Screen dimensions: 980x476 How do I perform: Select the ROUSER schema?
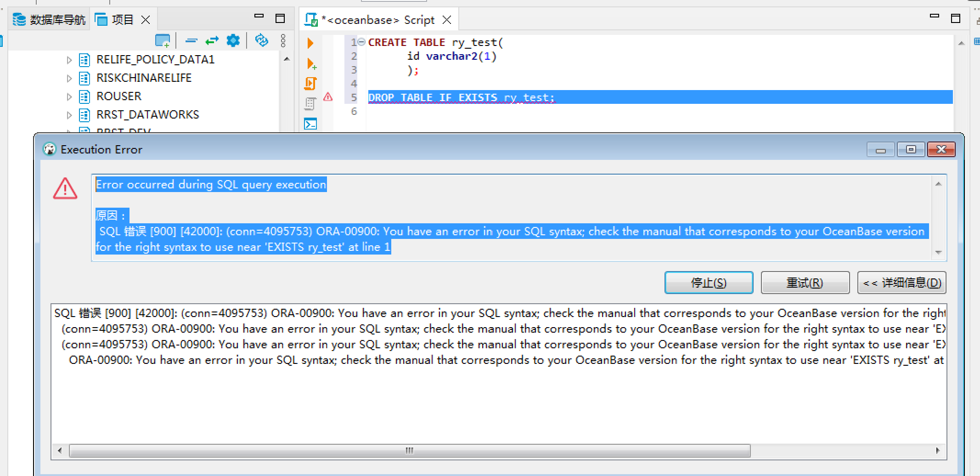(x=119, y=96)
